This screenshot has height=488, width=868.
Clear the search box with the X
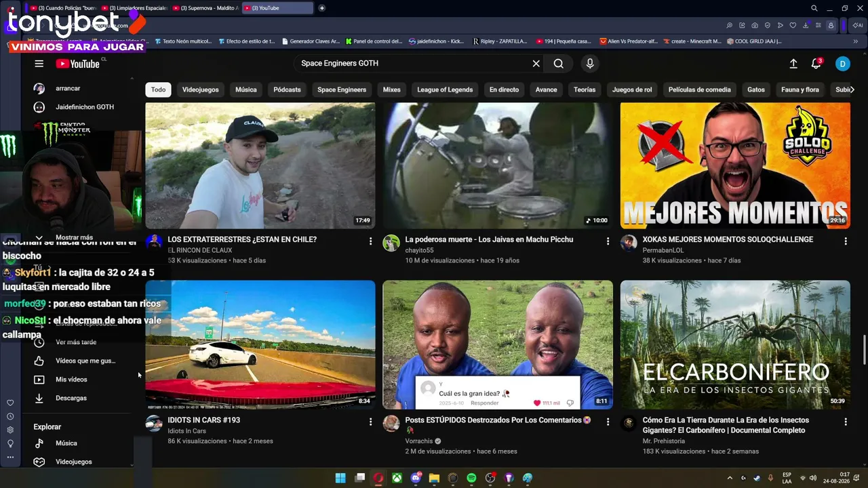536,64
